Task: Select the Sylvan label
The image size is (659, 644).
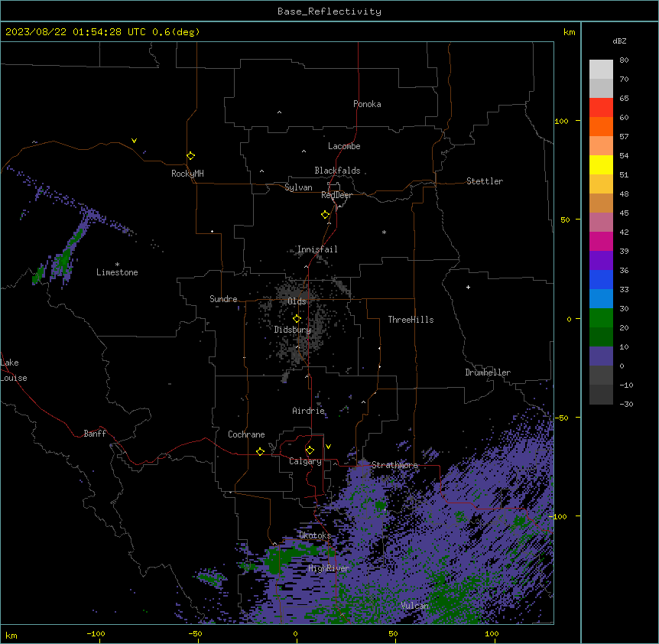Action: [298, 187]
